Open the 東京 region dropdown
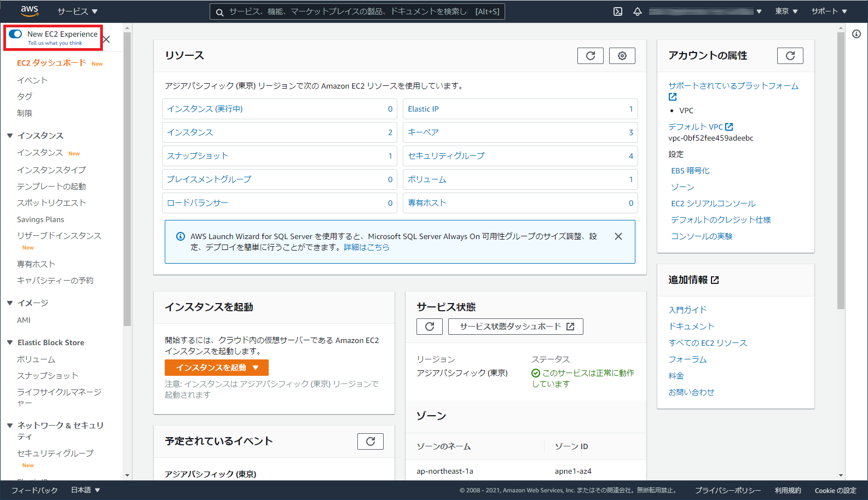868x500 pixels. click(786, 11)
